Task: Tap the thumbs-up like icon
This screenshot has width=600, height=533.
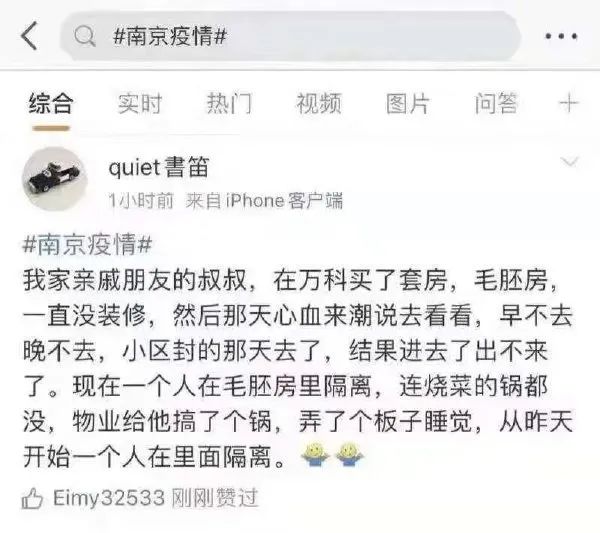Action: pos(32,499)
